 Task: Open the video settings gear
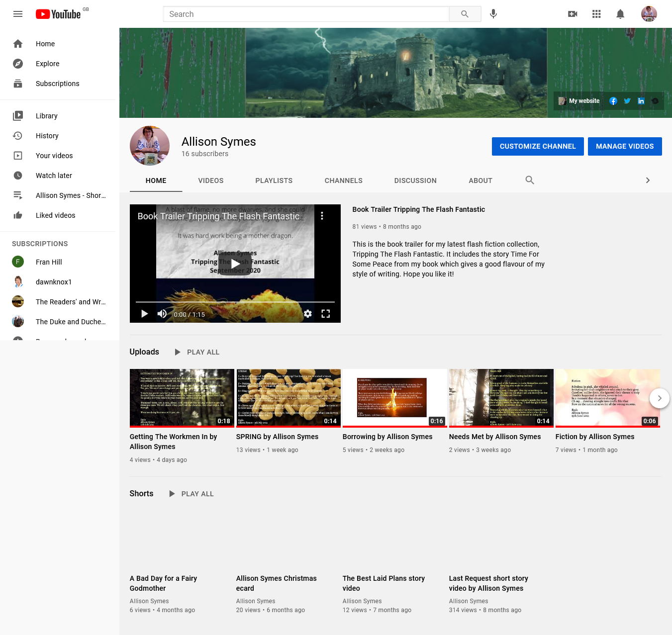(308, 314)
